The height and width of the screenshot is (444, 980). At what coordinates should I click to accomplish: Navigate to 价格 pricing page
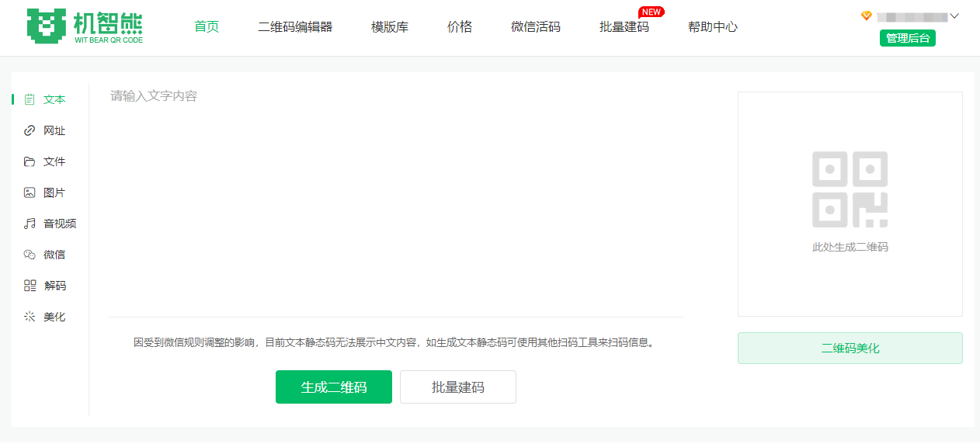pyautogui.click(x=460, y=27)
